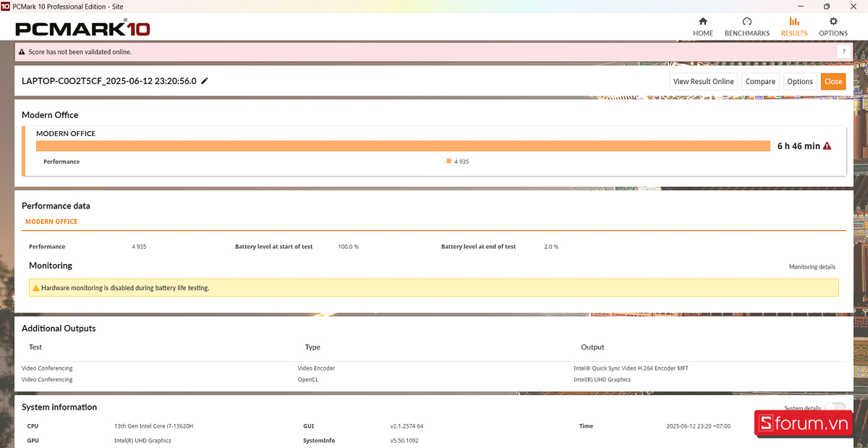Open Monitoring details link
The width and height of the screenshot is (868, 448).
click(812, 267)
